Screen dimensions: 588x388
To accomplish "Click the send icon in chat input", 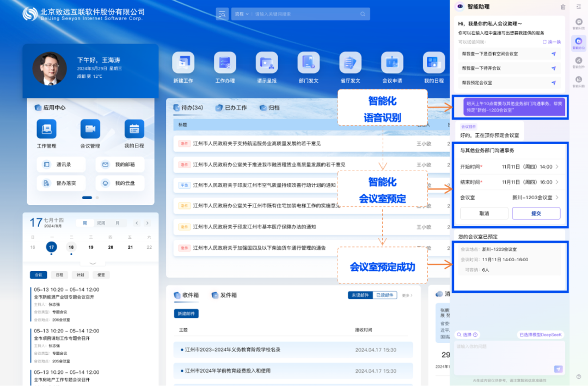I will pyautogui.click(x=558, y=369).
